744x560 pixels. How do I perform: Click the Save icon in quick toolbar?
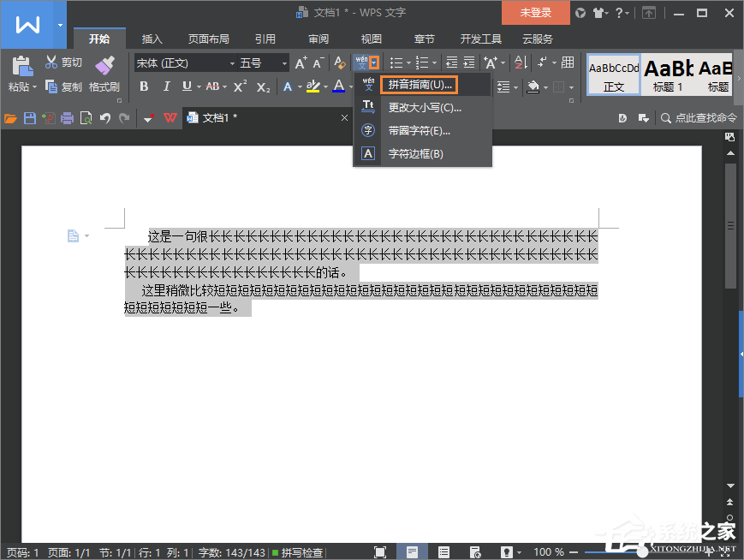(29, 118)
